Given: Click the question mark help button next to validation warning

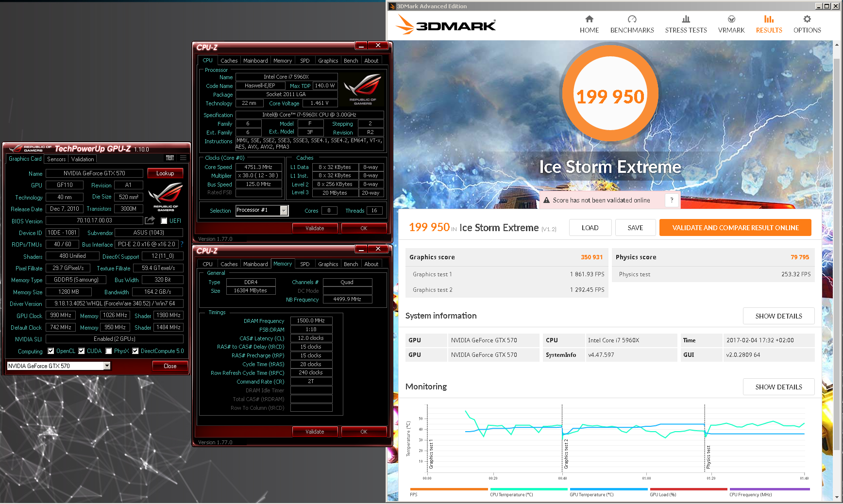Looking at the screenshot, I should [x=672, y=200].
